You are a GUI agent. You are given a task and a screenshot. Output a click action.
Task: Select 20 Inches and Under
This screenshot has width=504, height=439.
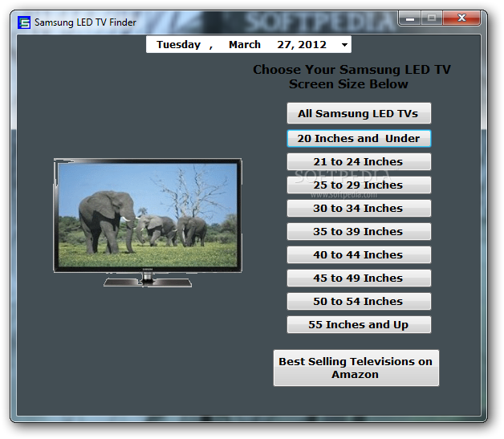pos(359,139)
